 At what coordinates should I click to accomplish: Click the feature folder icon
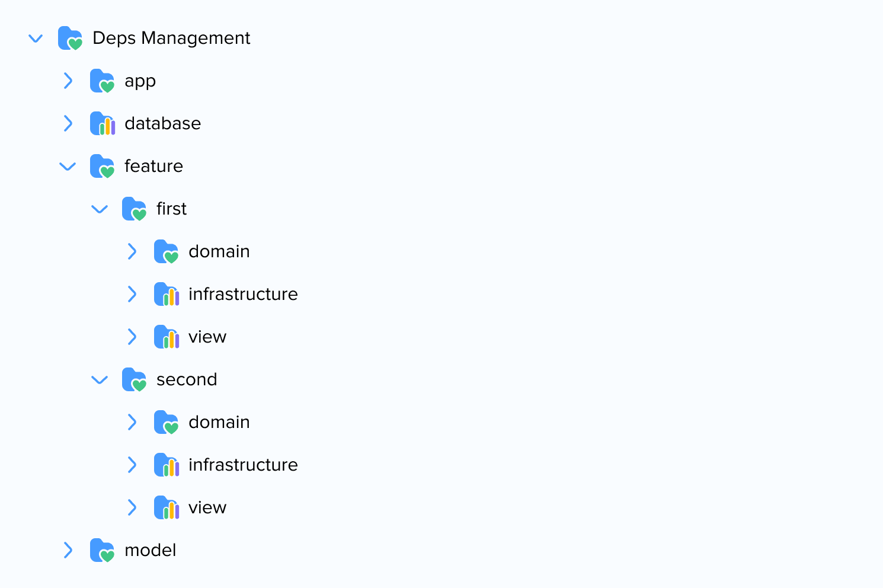pyautogui.click(x=102, y=167)
